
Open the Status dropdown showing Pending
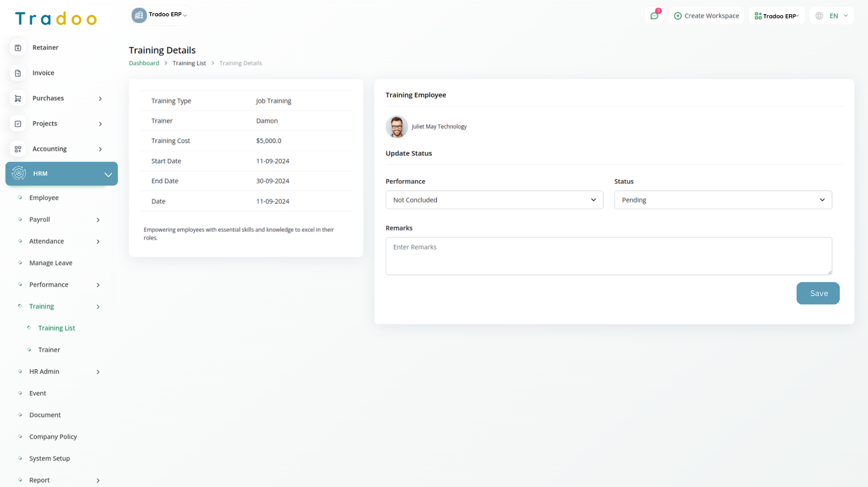click(723, 200)
